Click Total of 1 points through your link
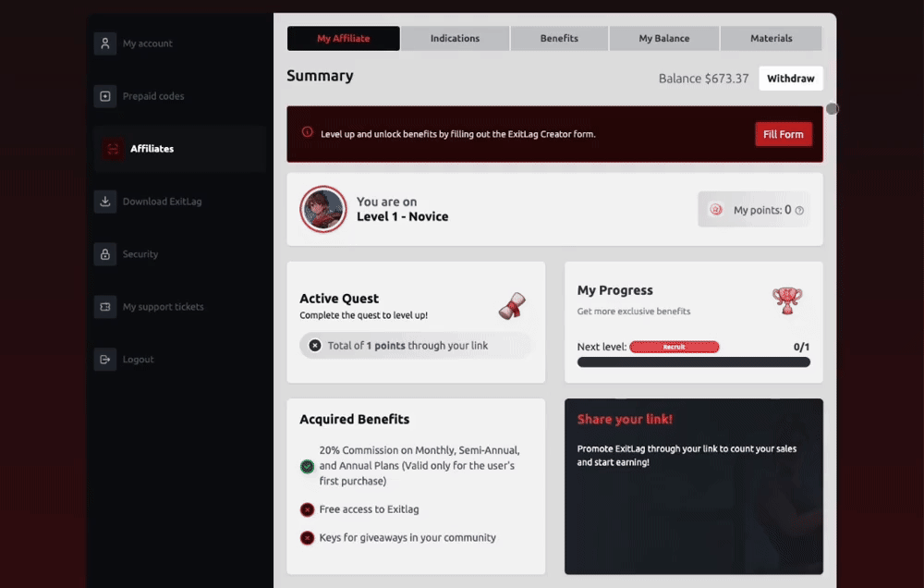Screen dimensions: 924x588 [x=407, y=346]
